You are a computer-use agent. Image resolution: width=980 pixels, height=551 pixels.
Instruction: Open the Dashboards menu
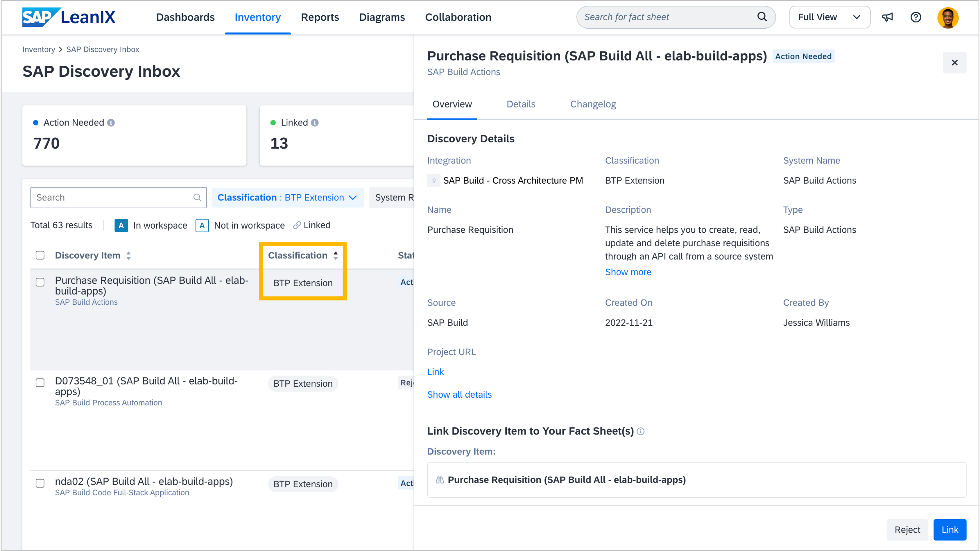pyautogui.click(x=185, y=17)
